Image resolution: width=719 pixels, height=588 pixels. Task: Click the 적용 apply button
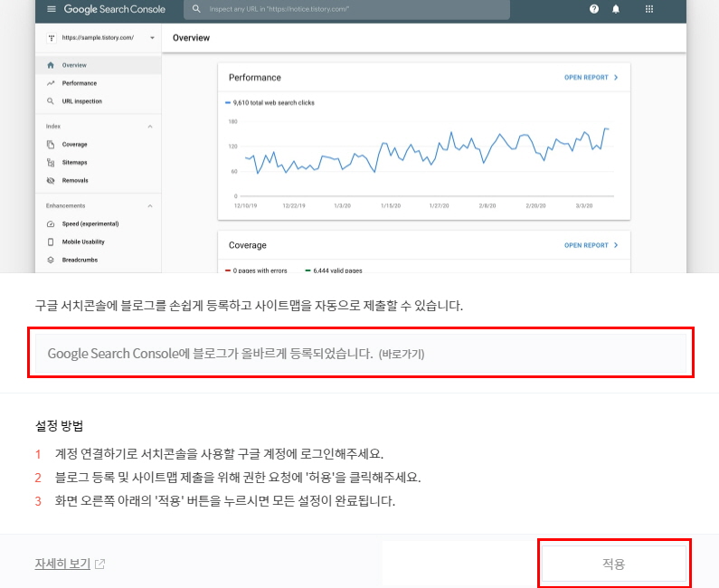[614, 564]
